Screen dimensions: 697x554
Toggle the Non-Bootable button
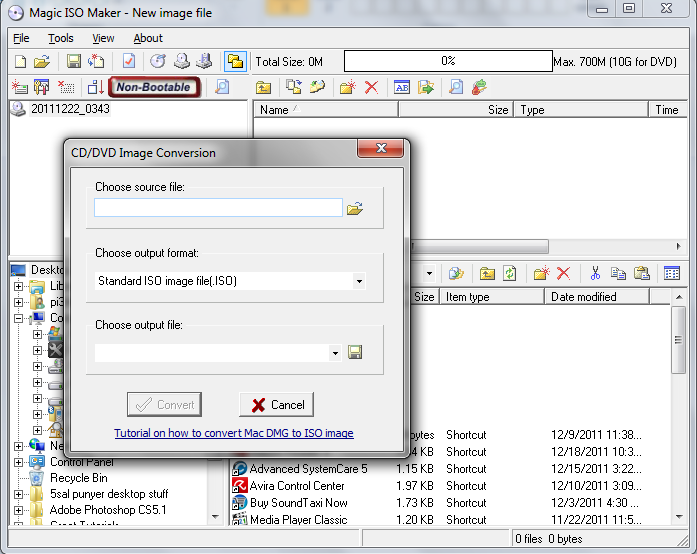[153, 87]
